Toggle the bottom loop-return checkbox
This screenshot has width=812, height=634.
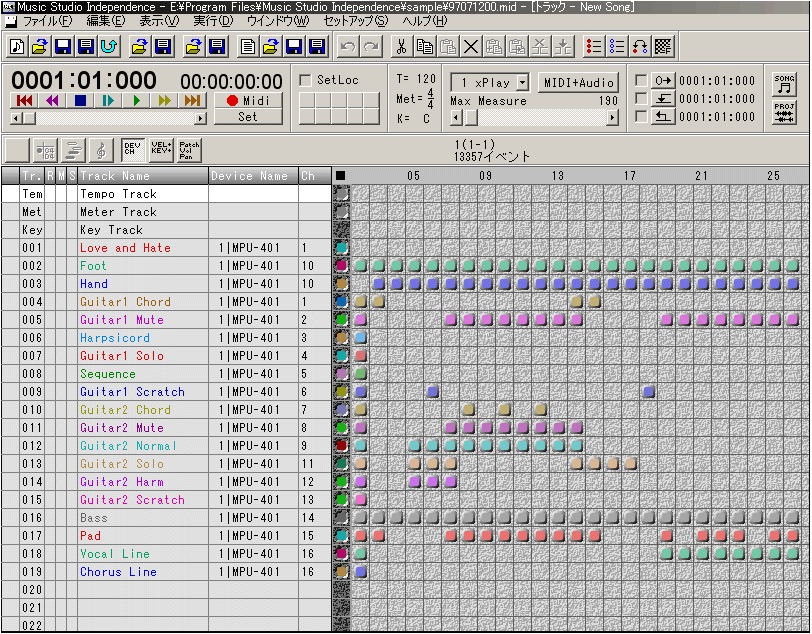click(x=641, y=117)
